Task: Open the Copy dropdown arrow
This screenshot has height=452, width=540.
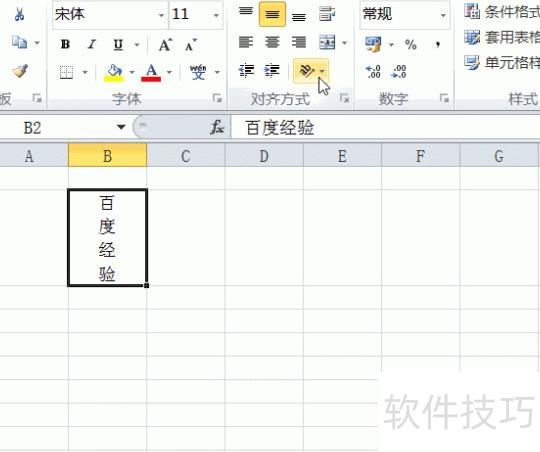Action: (x=37, y=43)
